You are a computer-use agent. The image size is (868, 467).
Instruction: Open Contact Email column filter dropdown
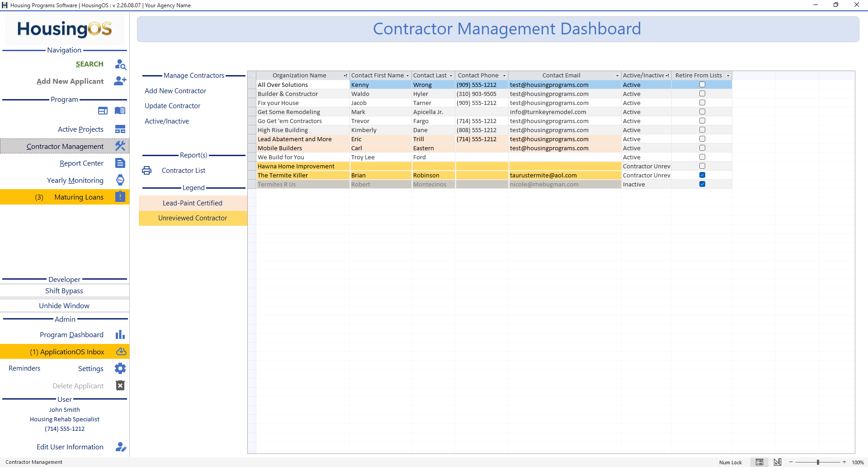[x=617, y=76]
